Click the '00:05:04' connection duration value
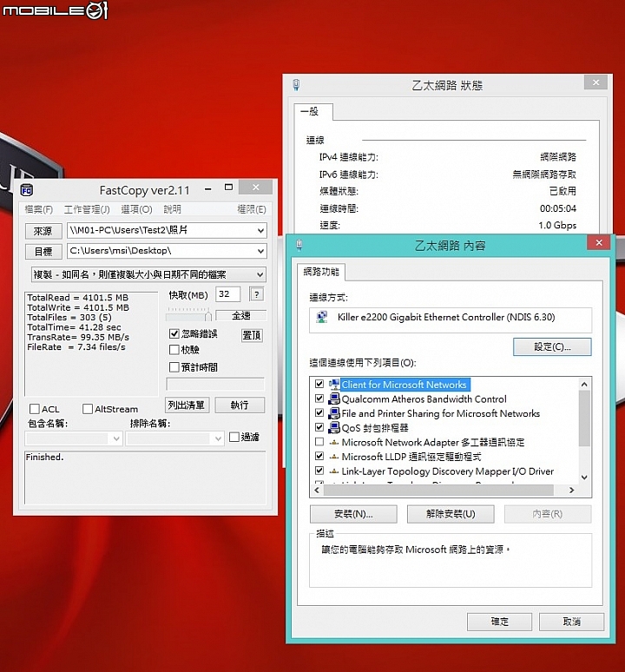The image size is (625, 672). pyautogui.click(x=558, y=208)
